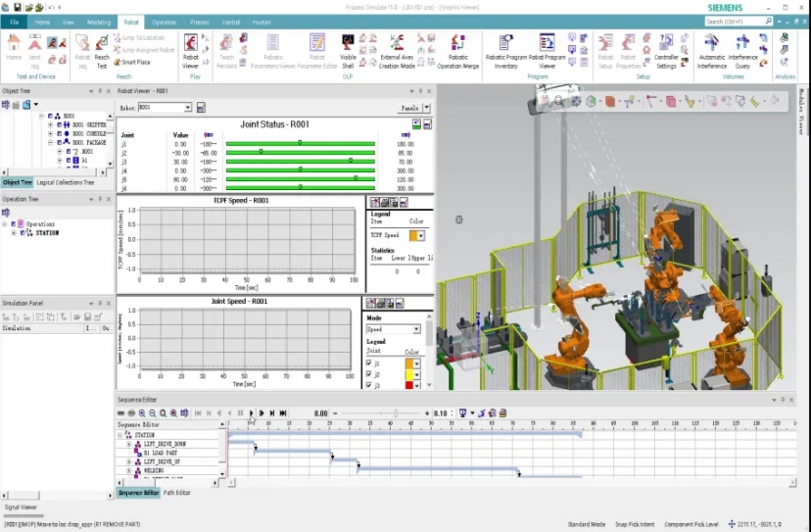This screenshot has width=811, height=532.
Task: Click the Panels button in Robot Viewer
Action: click(414, 108)
